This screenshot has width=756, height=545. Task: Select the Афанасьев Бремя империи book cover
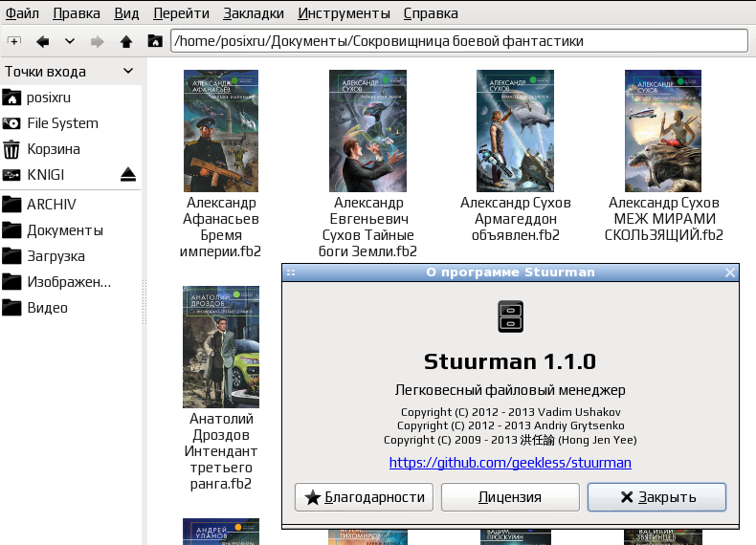(x=221, y=131)
